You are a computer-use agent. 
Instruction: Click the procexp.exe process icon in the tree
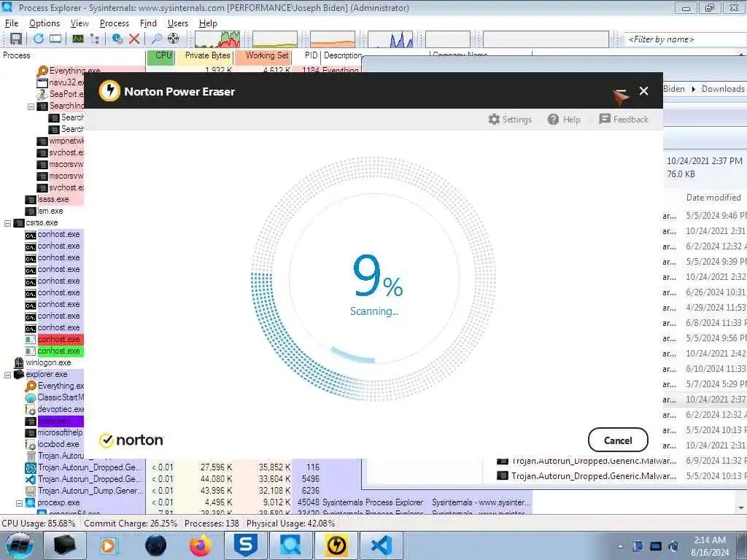click(31, 502)
